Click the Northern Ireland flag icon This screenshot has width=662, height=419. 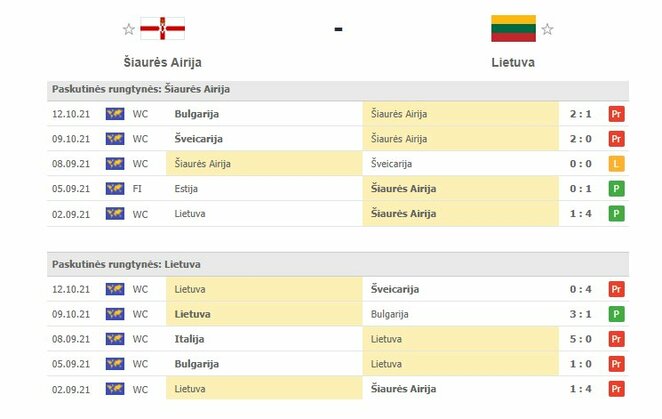(x=161, y=28)
